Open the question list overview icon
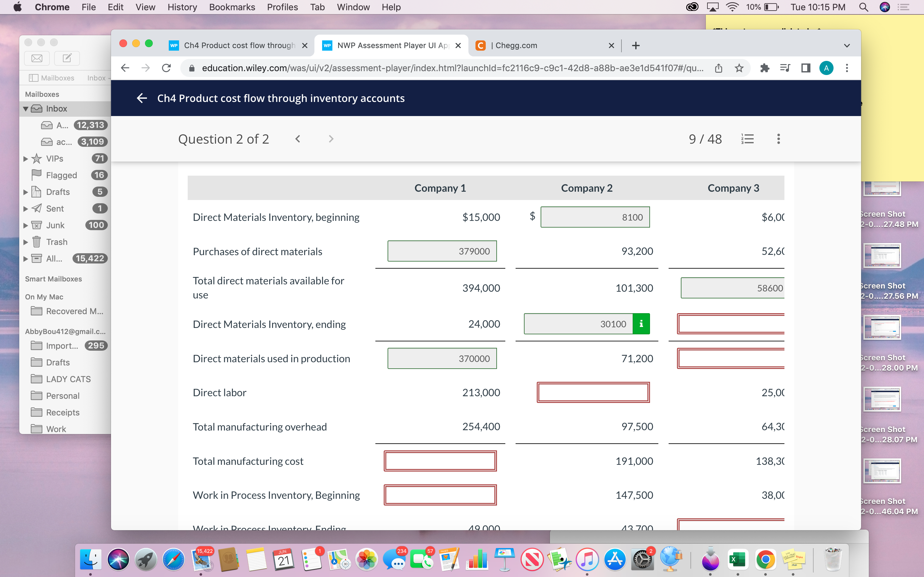Image resolution: width=924 pixels, height=577 pixels. point(748,139)
